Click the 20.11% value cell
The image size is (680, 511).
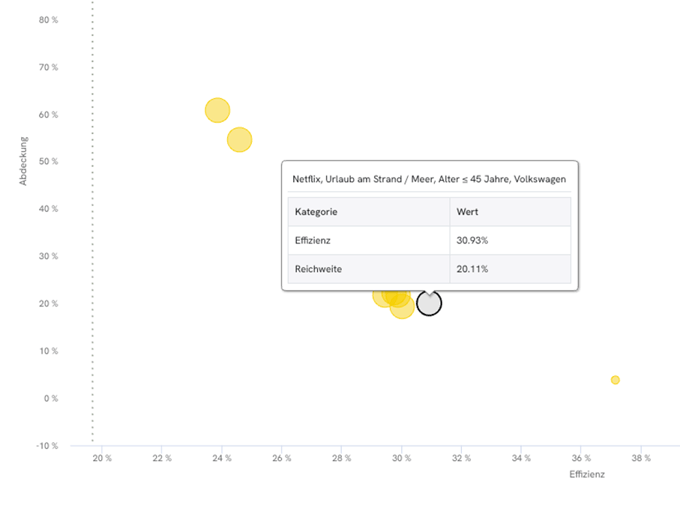pos(472,269)
